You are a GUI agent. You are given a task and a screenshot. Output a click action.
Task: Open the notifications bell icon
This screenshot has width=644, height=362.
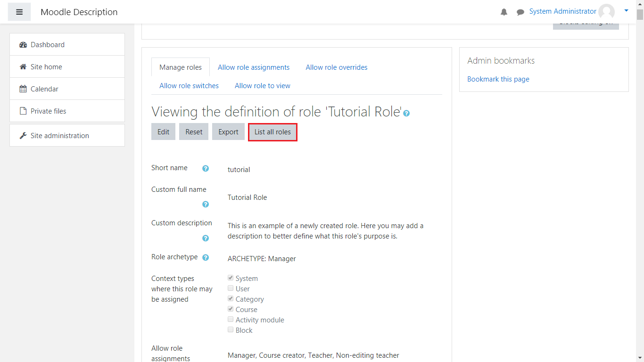point(504,12)
